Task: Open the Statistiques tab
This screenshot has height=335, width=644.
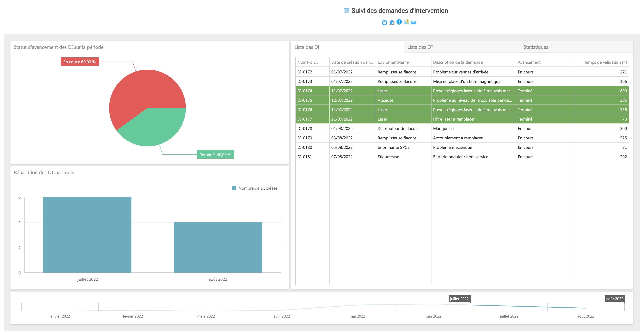Action: click(x=576, y=47)
